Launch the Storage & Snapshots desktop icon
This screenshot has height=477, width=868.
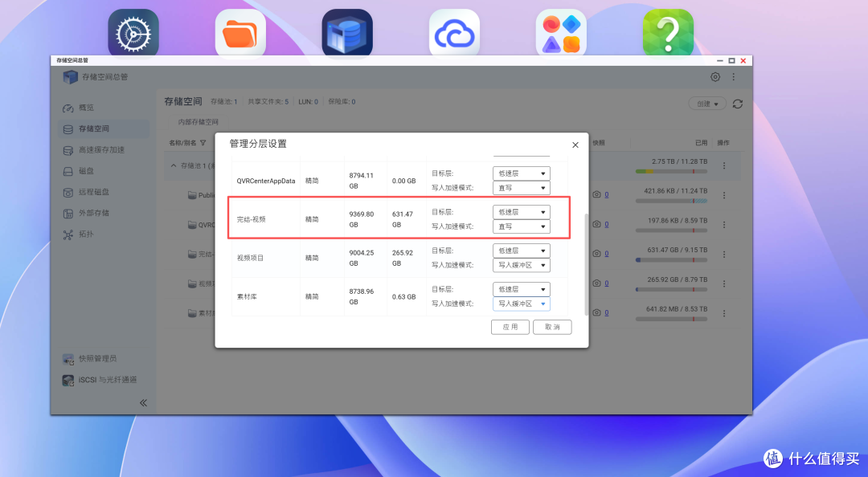pos(347,33)
